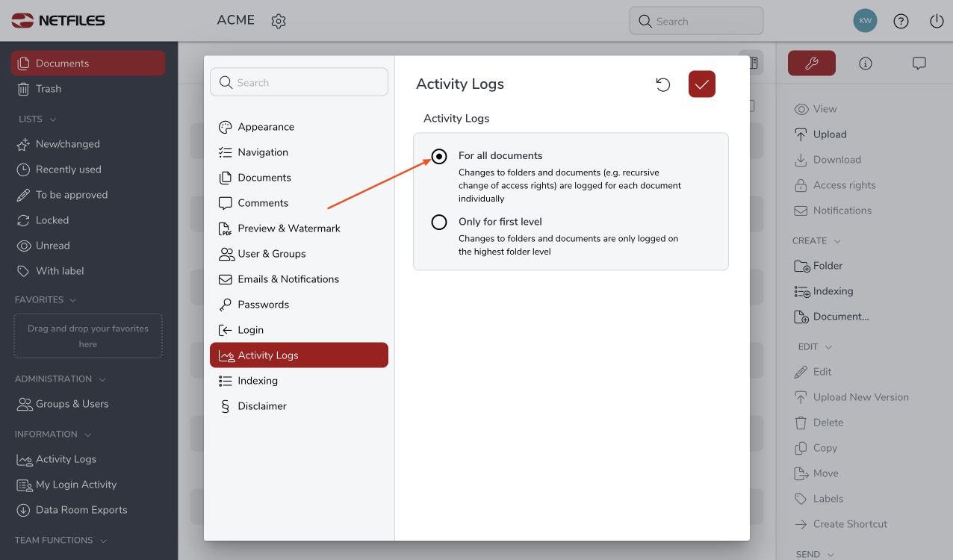Select the wrench tools tab
Viewport: 953px width, 560px height.
(812, 63)
